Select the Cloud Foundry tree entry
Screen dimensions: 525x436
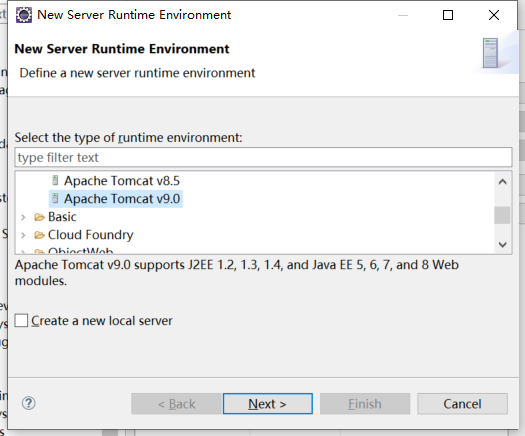[x=90, y=235]
